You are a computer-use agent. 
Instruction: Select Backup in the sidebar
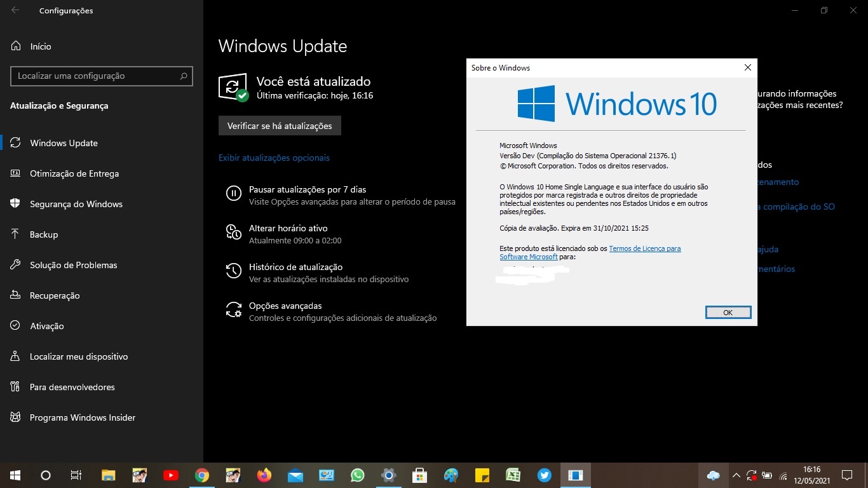pos(102,234)
